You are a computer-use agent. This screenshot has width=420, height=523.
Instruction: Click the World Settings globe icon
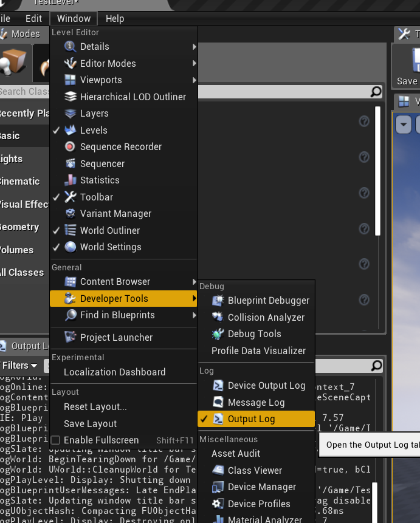(70, 247)
